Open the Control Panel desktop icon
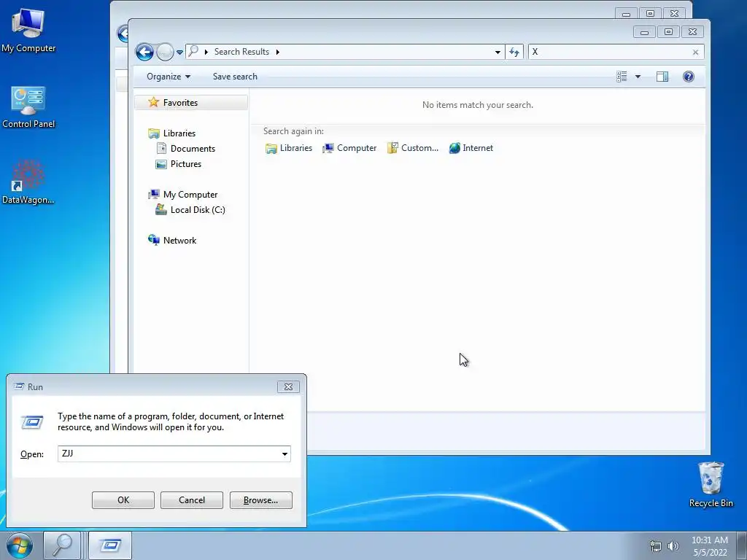The width and height of the screenshot is (747, 560). click(28, 106)
